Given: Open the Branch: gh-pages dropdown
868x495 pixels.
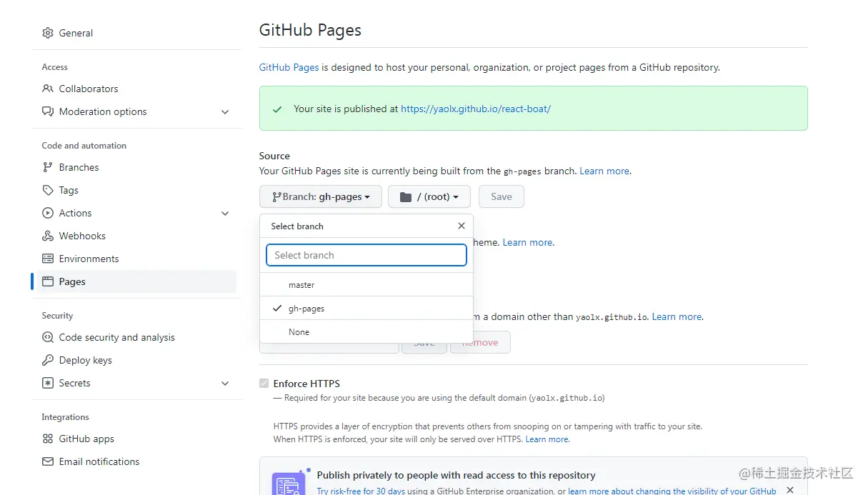Looking at the screenshot, I should click(320, 196).
